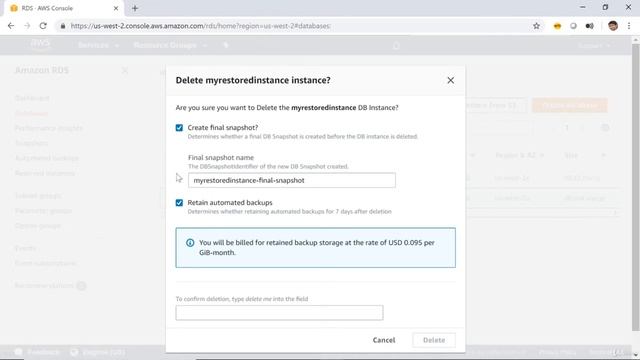The width and height of the screenshot is (640, 360).
Task: View site security lock icon
Action: 62,26
